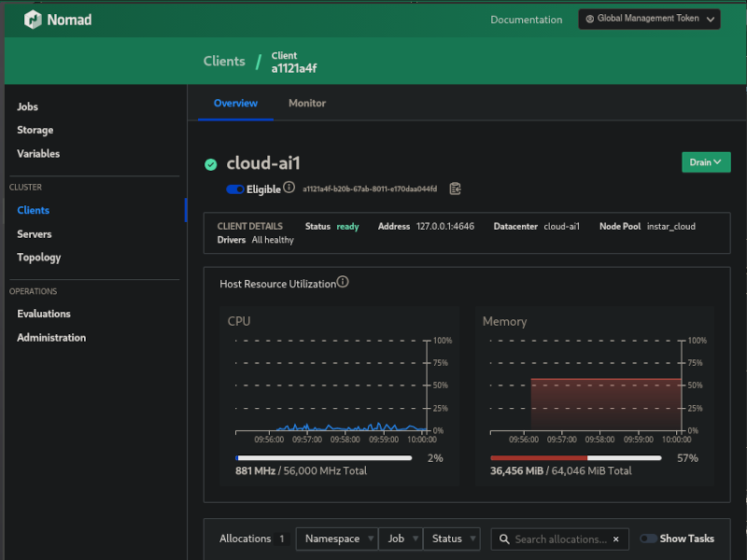Enable the Show Tasks toggle
The width and height of the screenshot is (747, 560).
click(x=648, y=539)
